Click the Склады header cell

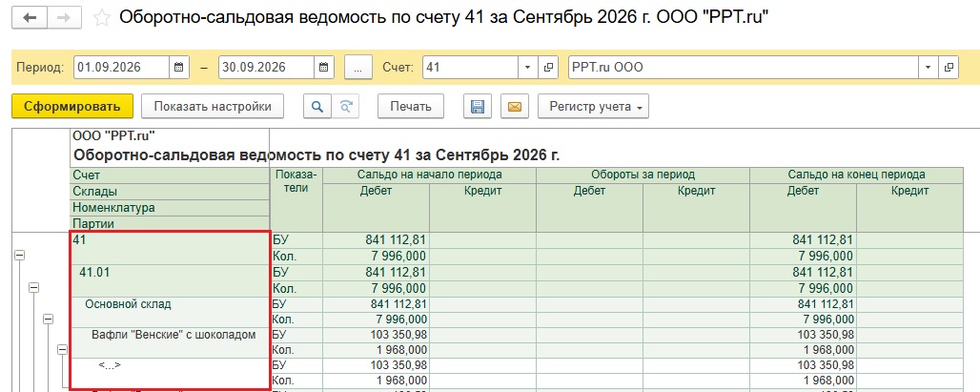point(170,192)
